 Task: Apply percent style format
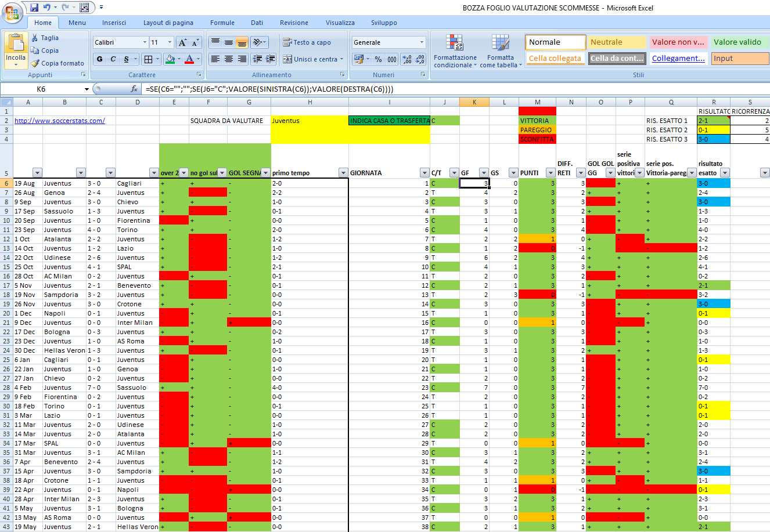(378, 59)
